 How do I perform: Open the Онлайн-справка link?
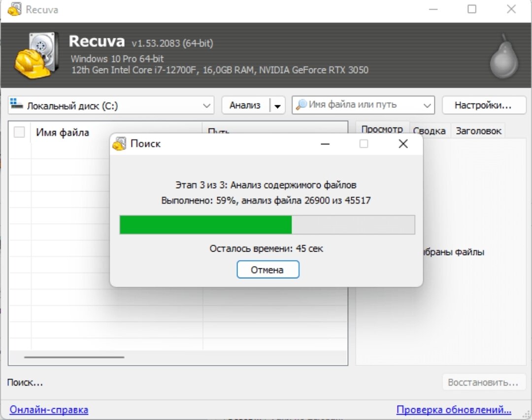point(49,410)
